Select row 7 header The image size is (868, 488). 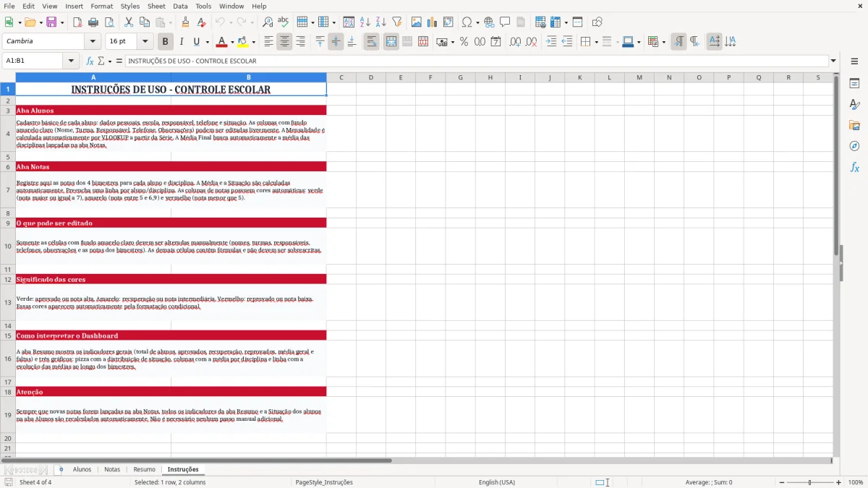(8, 190)
